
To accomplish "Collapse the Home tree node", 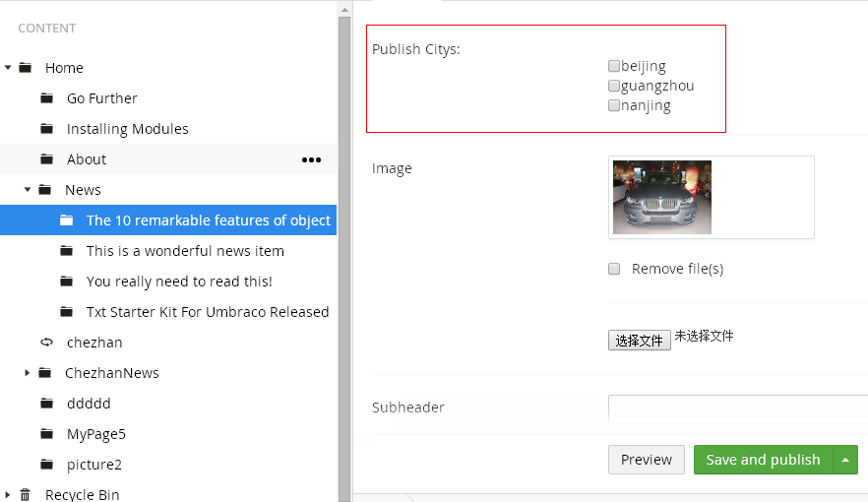I will [x=8, y=68].
